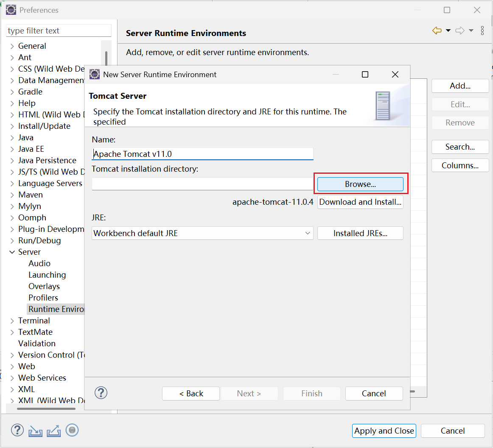Image resolution: width=493 pixels, height=448 pixels.
Task: Select Language Servers preferences item
Action: pos(50,183)
